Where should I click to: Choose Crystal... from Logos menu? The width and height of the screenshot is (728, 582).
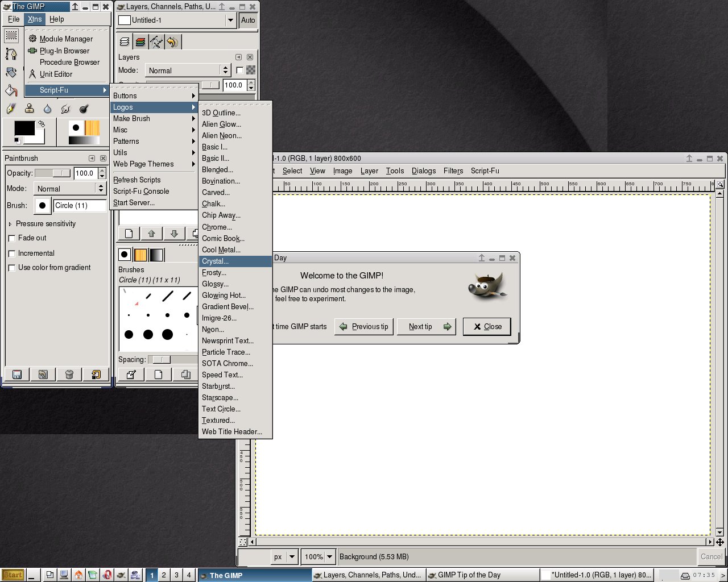[235, 261]
